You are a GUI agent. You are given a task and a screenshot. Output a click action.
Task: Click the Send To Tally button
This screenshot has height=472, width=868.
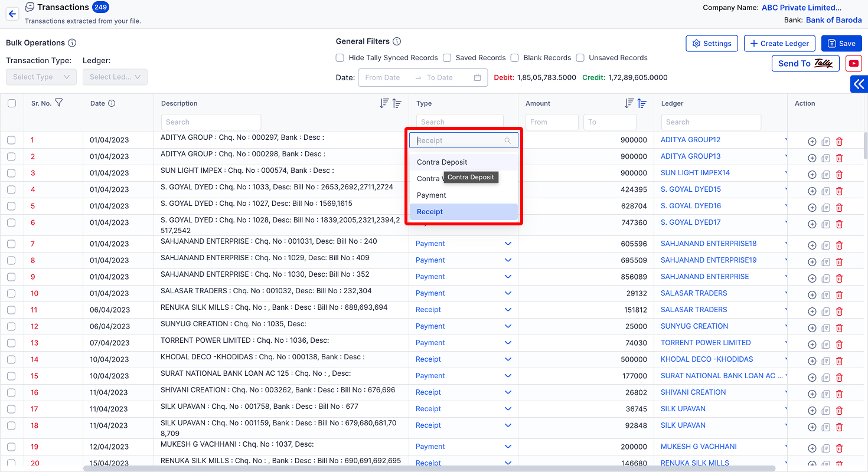click(805, 63)
